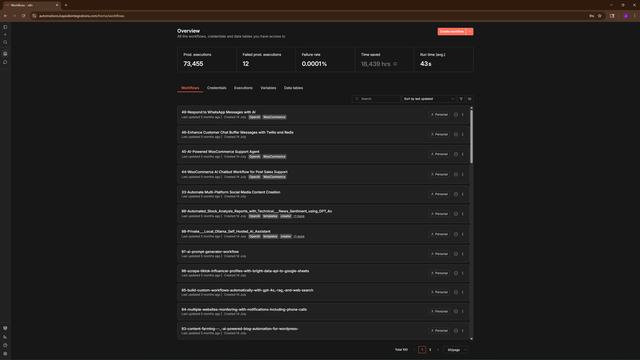The height and width of the screenshot is (360, 640).
Task: Click the scrollbar down arrow of the workflow list
Action: 471,339
